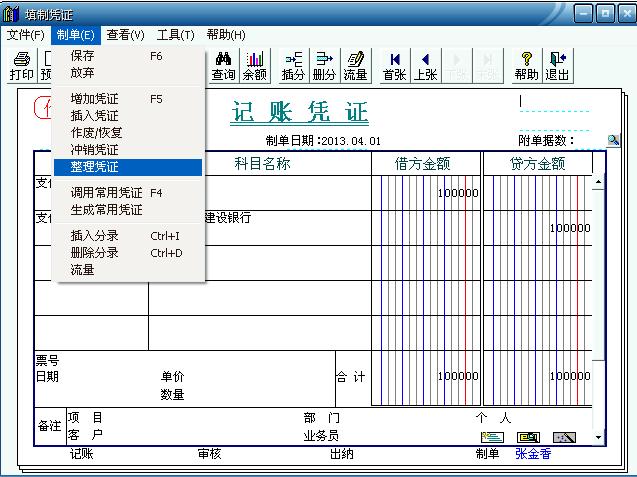Click the second row 贷方金额 100000 cell
This screenshot has width=637, height=477.
click(538, 228)
